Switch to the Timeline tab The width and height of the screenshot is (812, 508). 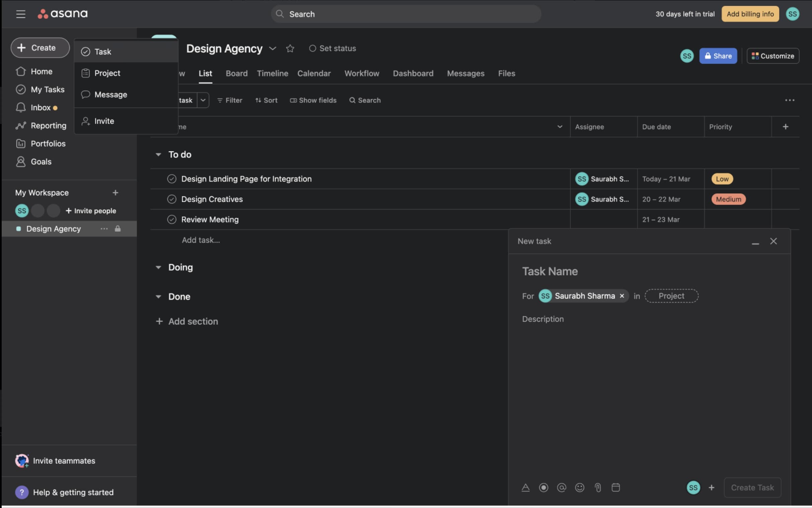tap(272, 73)
